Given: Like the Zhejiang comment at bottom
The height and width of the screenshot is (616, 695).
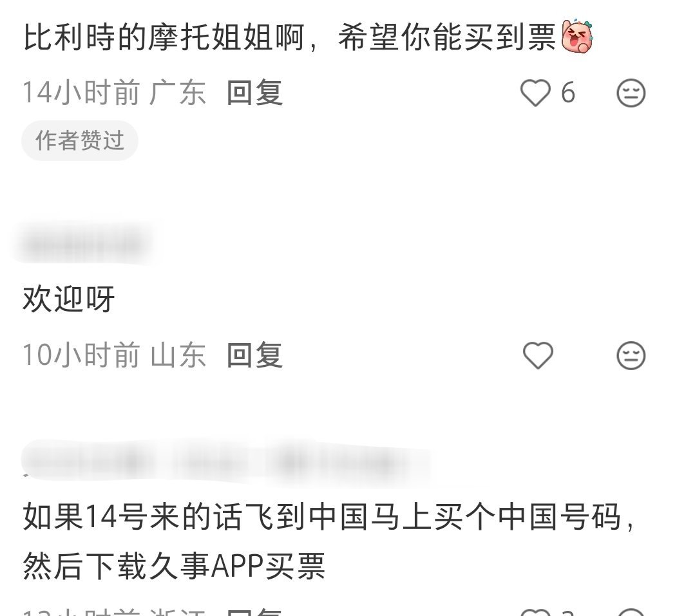Looking at the screenshot, I should pos(535,613).
